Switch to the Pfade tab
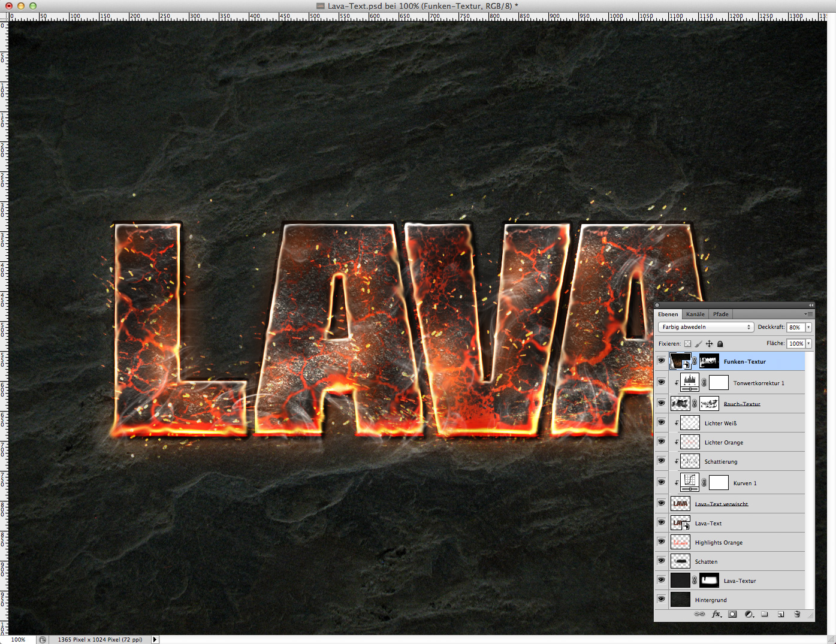836x644 pixels. coord(720,313)
